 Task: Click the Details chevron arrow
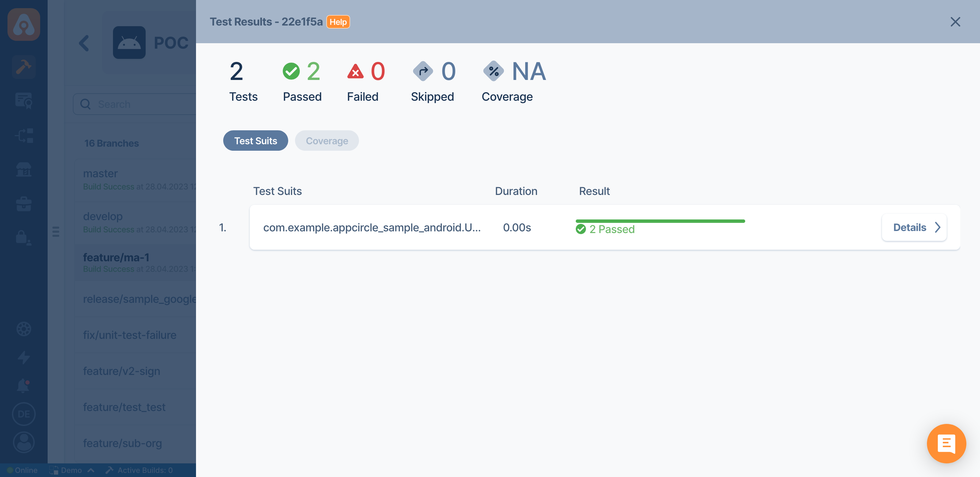pos(938,228)
